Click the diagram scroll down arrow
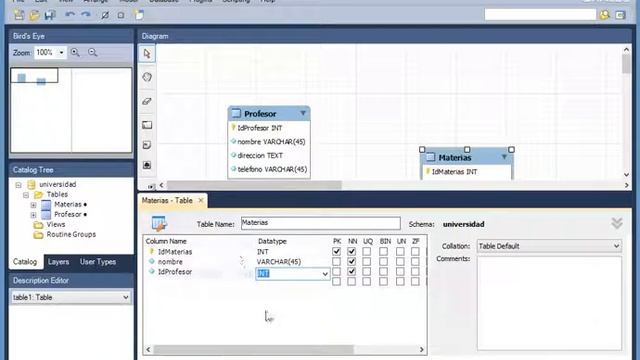 pos(627,175)
